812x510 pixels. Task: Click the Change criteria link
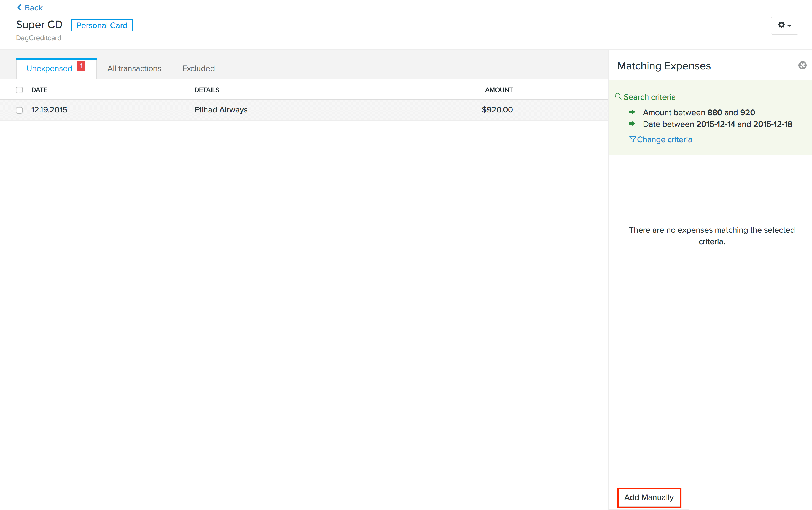pos(664,139)
